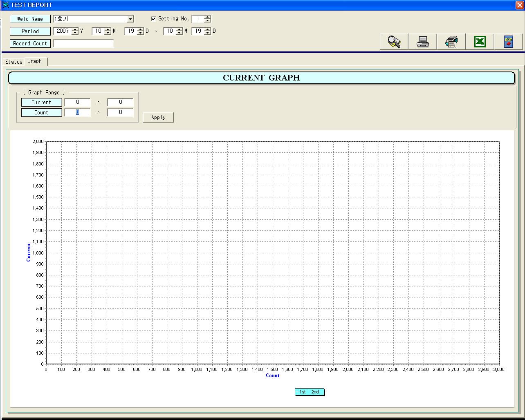Image resolution: width=525 pixels, height=420 pixels.
Task: Click the Record Count label button
Action: coord(30,43)
